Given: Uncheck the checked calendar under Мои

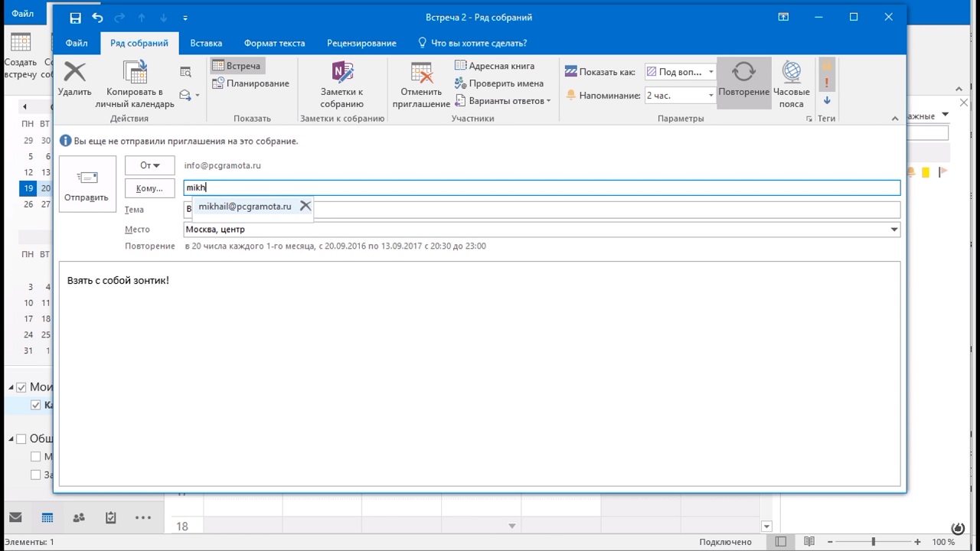Looking at the screenshot, I should [x=35, y=406].
